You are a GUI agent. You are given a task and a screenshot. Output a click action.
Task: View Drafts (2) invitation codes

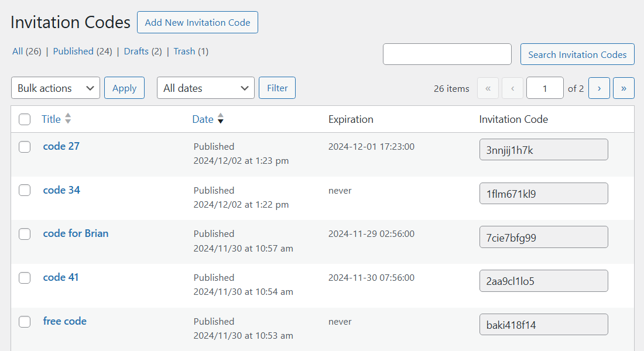tap(143, 51)
